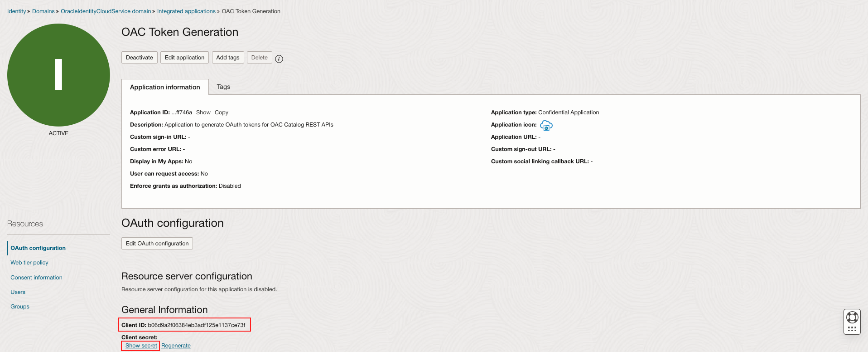Click Edit OAuth configuration button
The width and height of the screenshot is (868, 352).
click(x=157, y=244)
